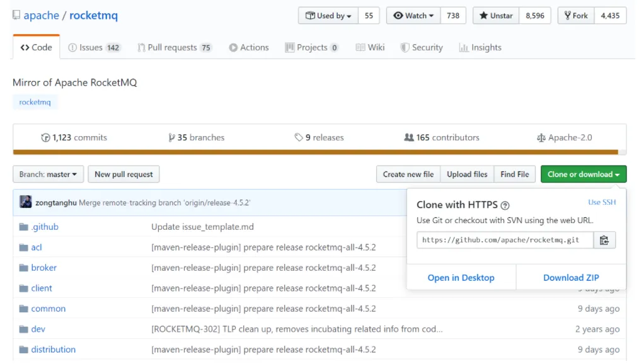View the 35 branches link
This screenshot has width=639, height=364.
coord(197,138)
